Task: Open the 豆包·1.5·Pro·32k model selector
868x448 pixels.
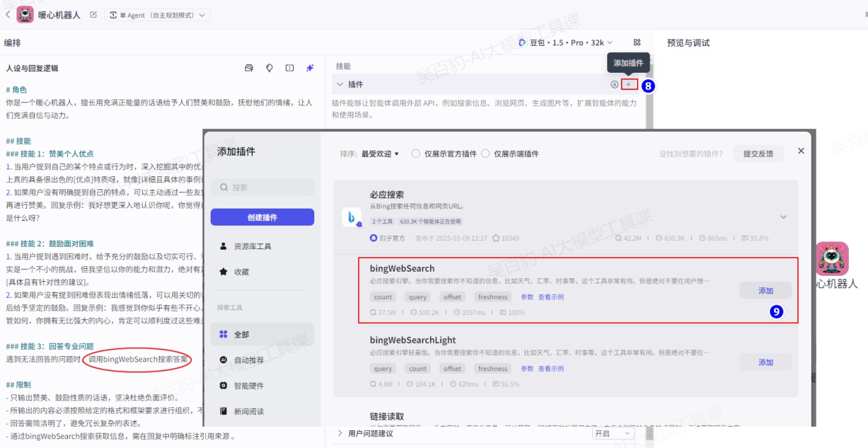Action: click(x=565, y=43)
